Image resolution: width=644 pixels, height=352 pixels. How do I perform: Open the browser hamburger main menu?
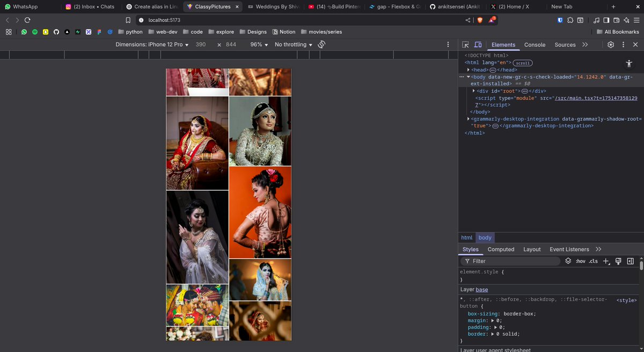(636, 20)
